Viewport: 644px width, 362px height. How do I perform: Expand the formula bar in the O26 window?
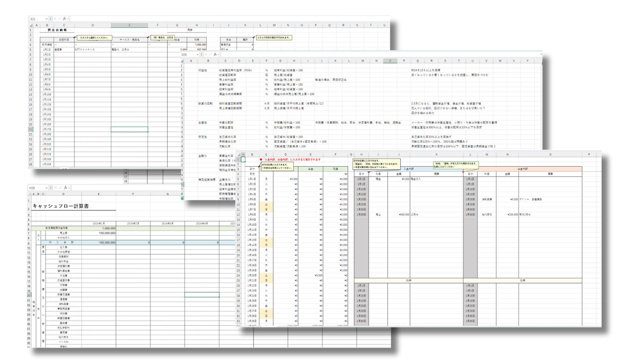pyautogui.click(x=541, y=54)
